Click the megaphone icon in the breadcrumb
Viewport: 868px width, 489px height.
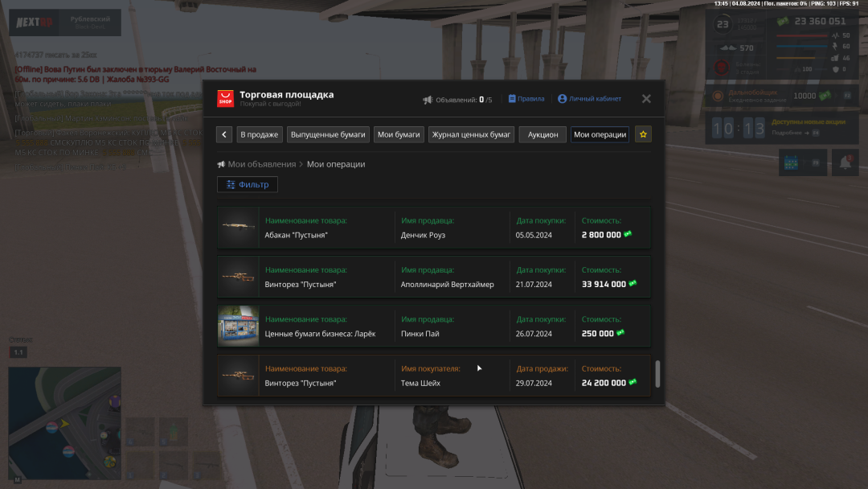tap(221, 164)
